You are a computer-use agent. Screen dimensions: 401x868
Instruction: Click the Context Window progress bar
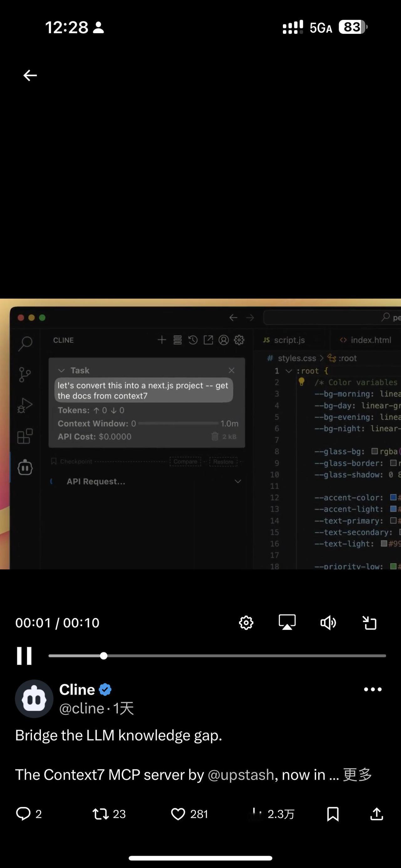point(178,423)
